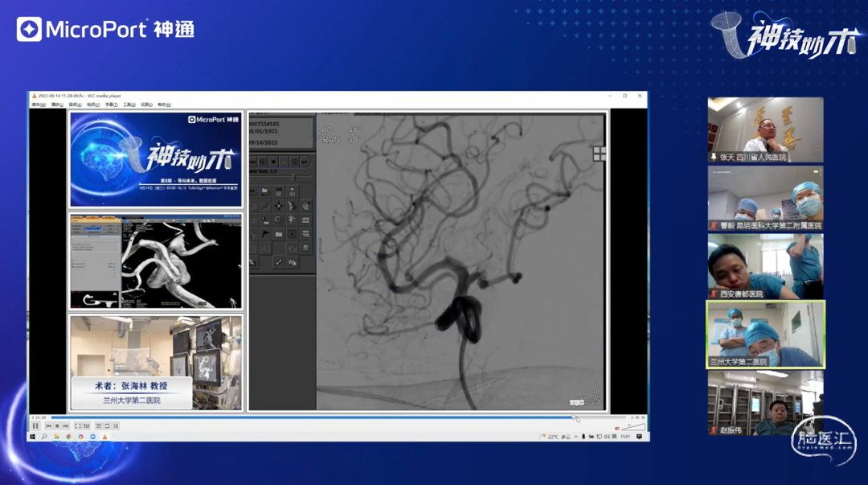The height and width of the screenshot is (485, 868).
Task: Open File Explorer from the taskbar
Action: coord(56,437)
